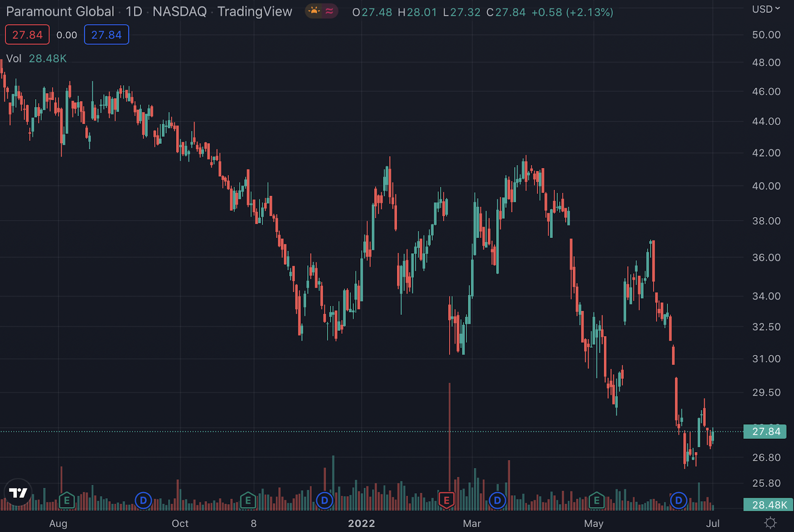The height and width of the screenshot is (532, 794).
Task: Click the +0.58 (+2.13%) change value
Action: [x=572, y=12]
